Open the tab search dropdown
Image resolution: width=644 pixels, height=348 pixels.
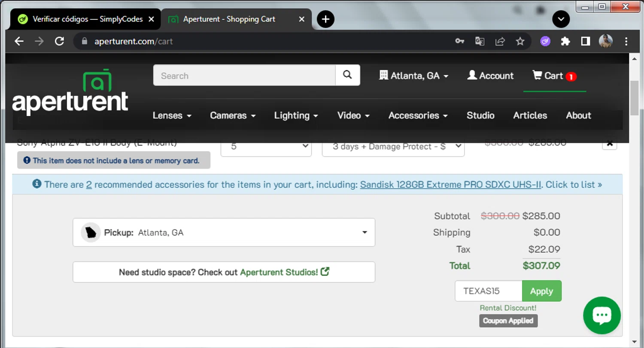click(x=561, y=19)
